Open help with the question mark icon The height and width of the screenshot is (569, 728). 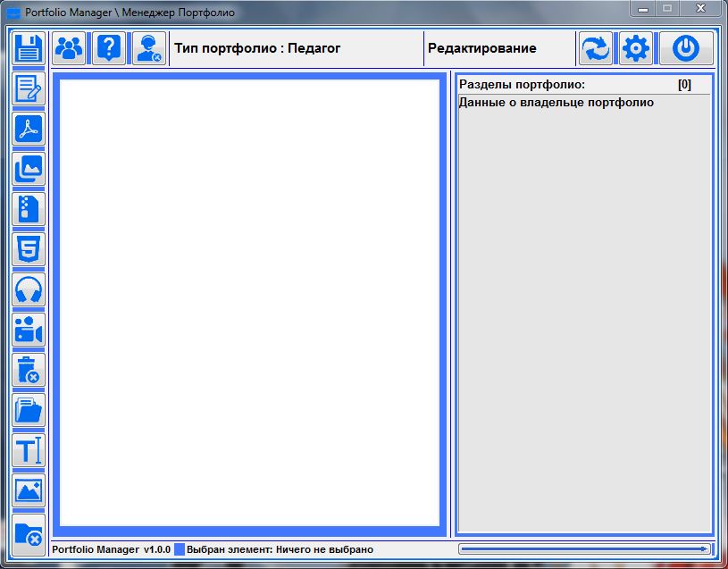point(109,48)
